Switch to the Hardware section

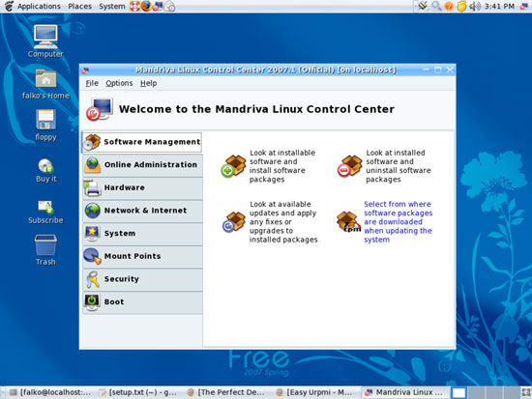click(x=142, y=187)
